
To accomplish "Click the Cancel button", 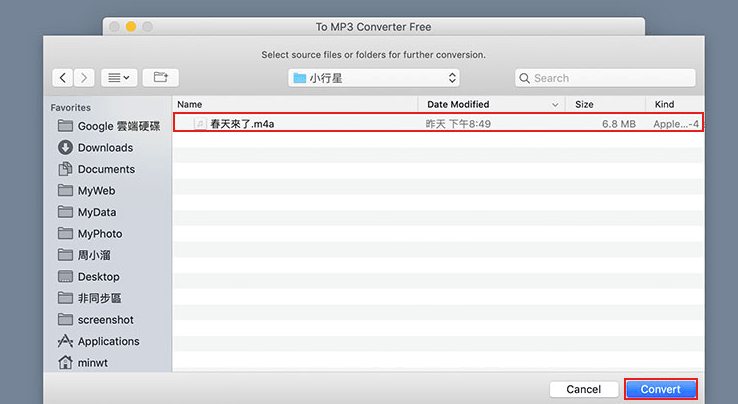I will 583,389.
